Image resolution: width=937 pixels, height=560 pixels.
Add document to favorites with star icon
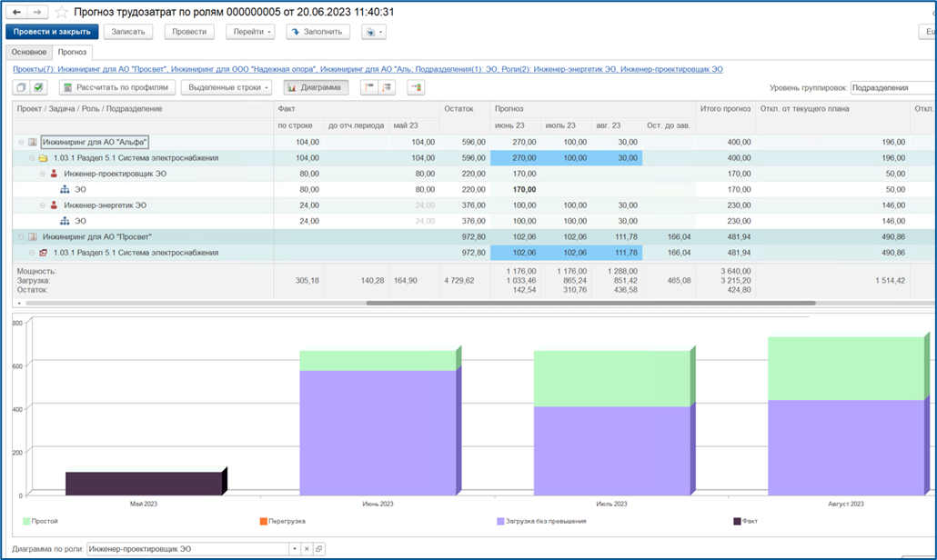61,12
